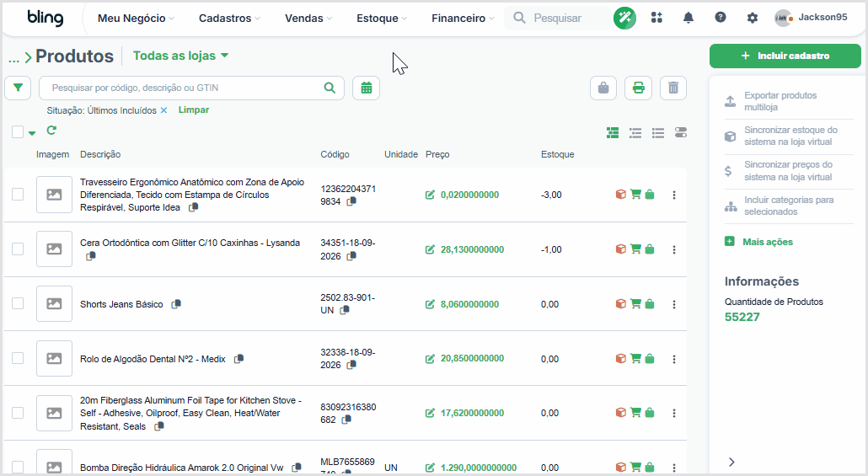Open the apps grid icon

656,18
